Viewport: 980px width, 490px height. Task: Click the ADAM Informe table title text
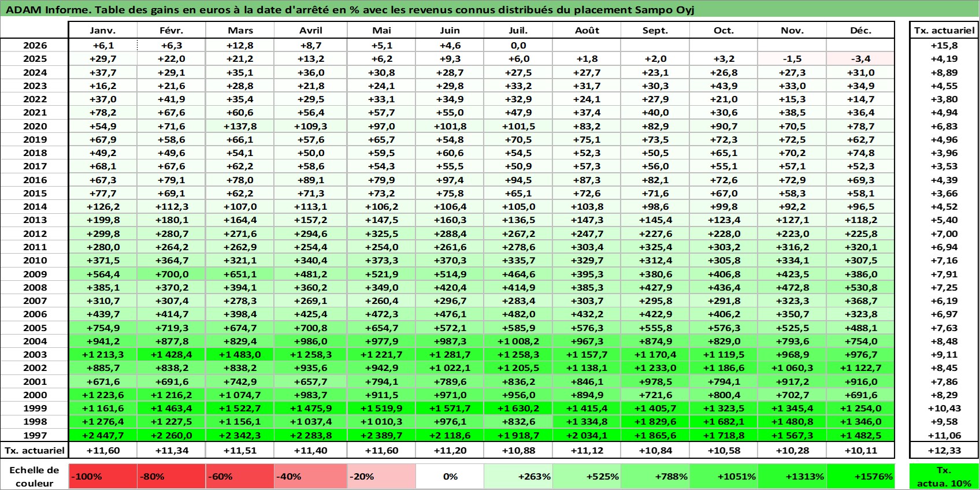click(350, 9)
